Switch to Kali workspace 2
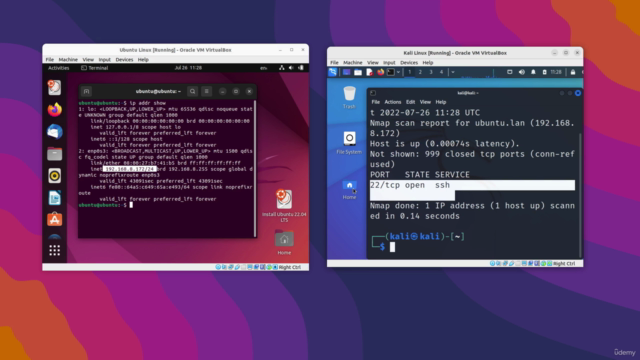 pos(420,72)
